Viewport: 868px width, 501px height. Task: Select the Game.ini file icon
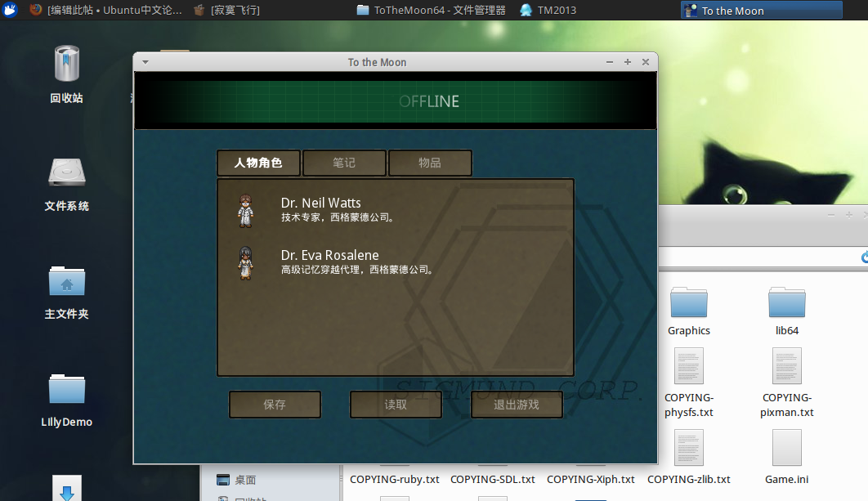[786, 447]
